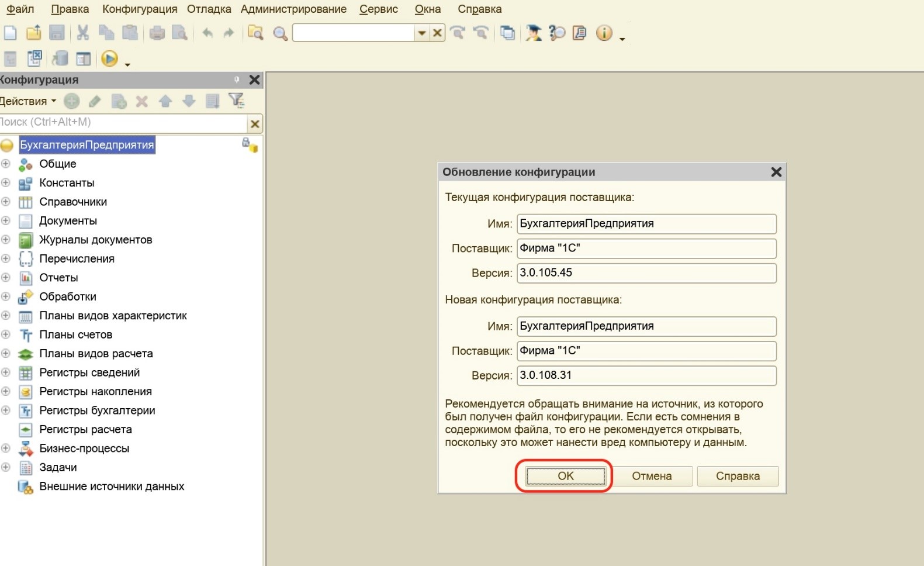This screenshot has height=566, width=924.
Task: Open global search folder-magnifier icon
Action: coord(255,33)
